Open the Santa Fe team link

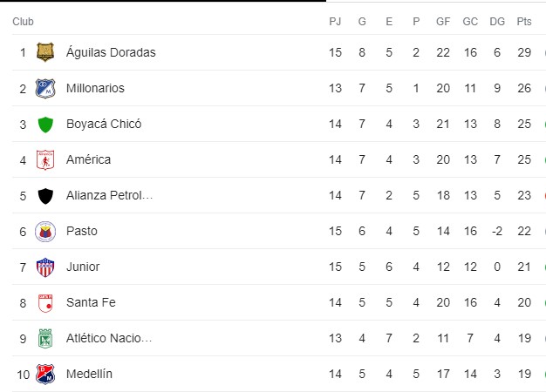91,302
